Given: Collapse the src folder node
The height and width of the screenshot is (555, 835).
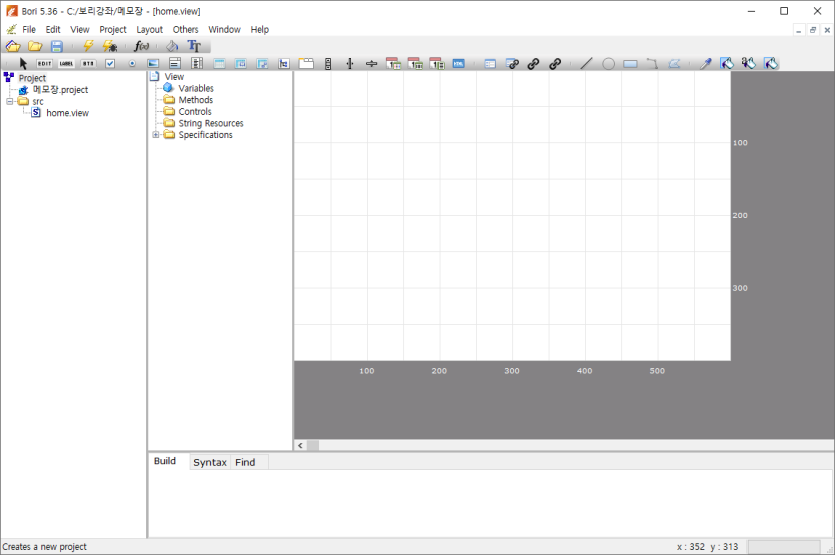Looking at the screenshot, I should tap(10, 101).
